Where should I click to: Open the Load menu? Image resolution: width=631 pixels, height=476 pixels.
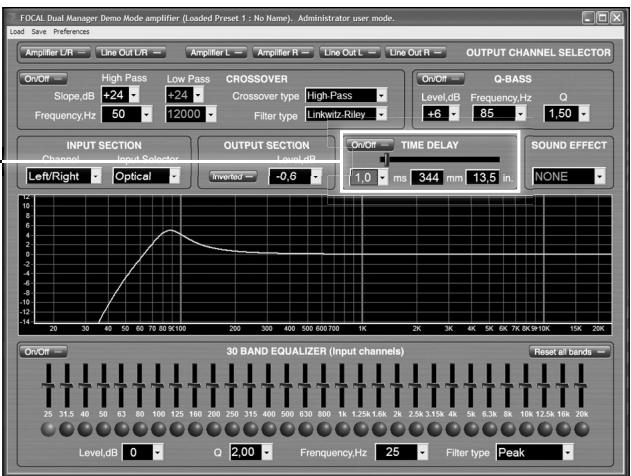16,33
